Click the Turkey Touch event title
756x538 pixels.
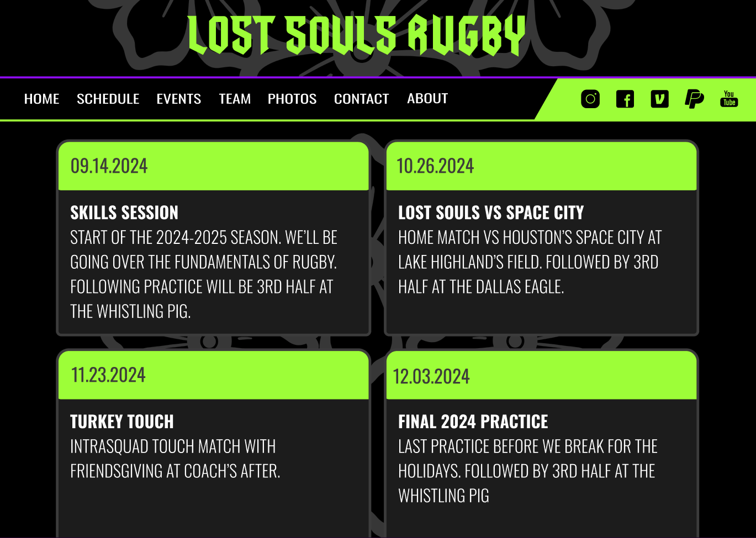pos(122,422)
